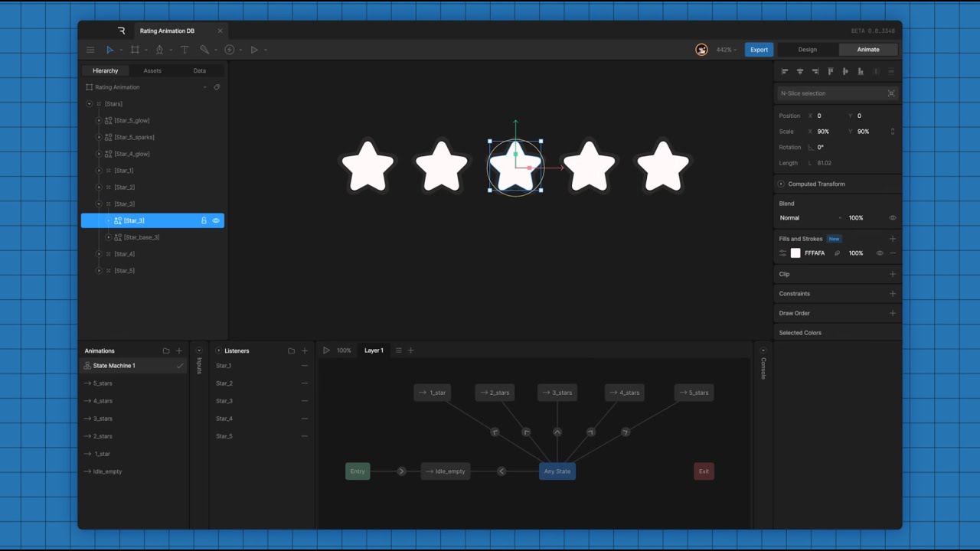Switch to the Assets tab
This screenshot has height=551, width=980.
152,70
